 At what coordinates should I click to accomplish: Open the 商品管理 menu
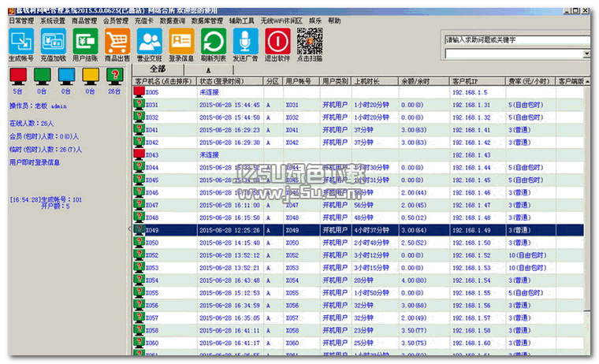[x=84, y=20]
